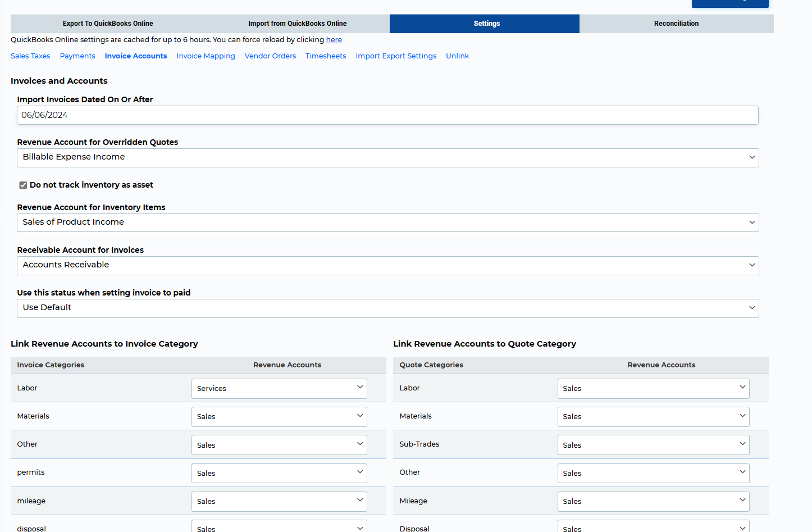Click the 'Sub-Trades' quote category label
The height and width of the screenshot is (532, 812).
tap(419, 444)
